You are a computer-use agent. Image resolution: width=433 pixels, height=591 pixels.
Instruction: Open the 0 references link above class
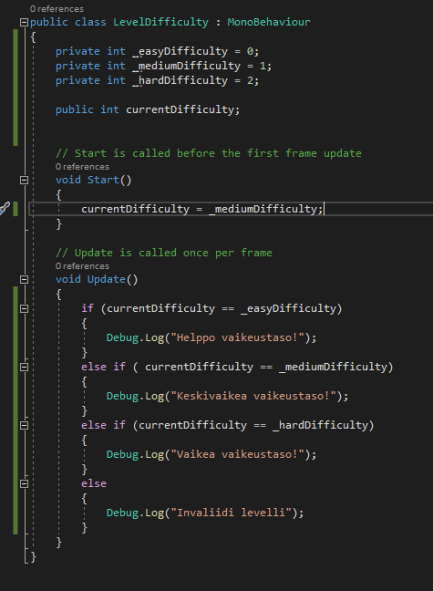[x=57, y=9]
